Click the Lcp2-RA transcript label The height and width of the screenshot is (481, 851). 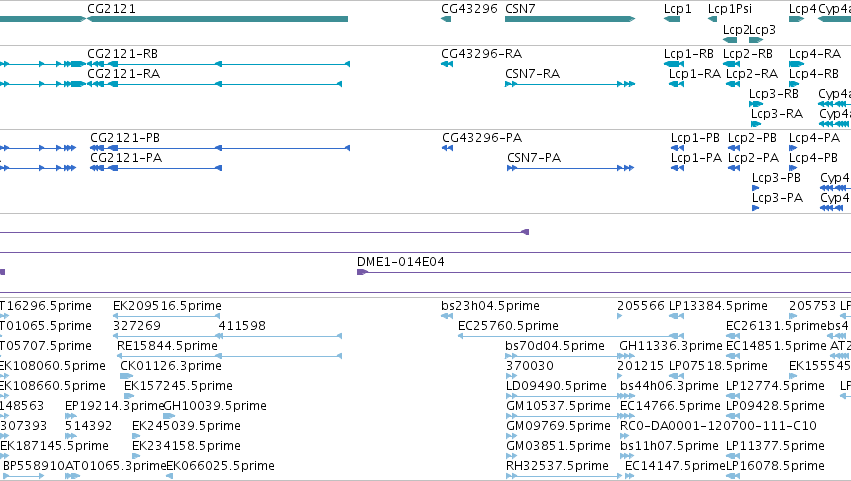pos(752,74)
